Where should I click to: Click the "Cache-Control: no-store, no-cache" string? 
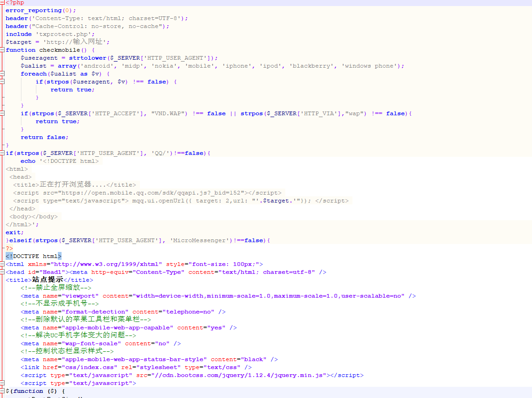(97, 26)
